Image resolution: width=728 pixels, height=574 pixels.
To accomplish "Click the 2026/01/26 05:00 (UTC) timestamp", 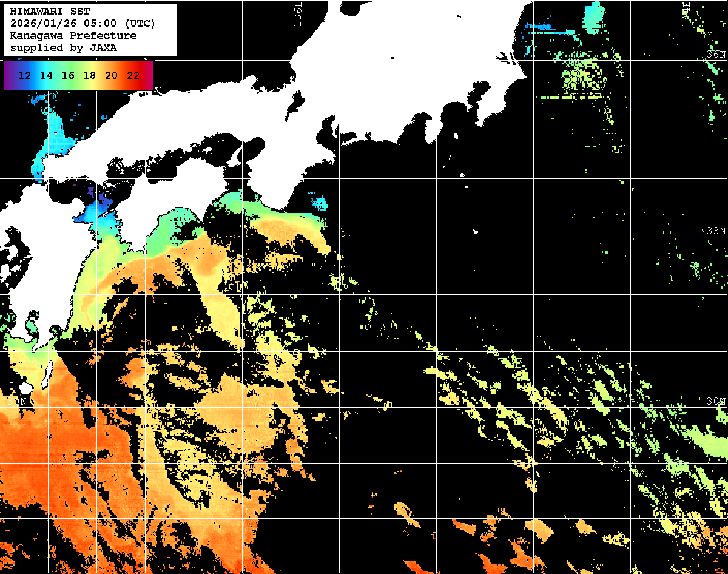I will (x=83, y=24).
